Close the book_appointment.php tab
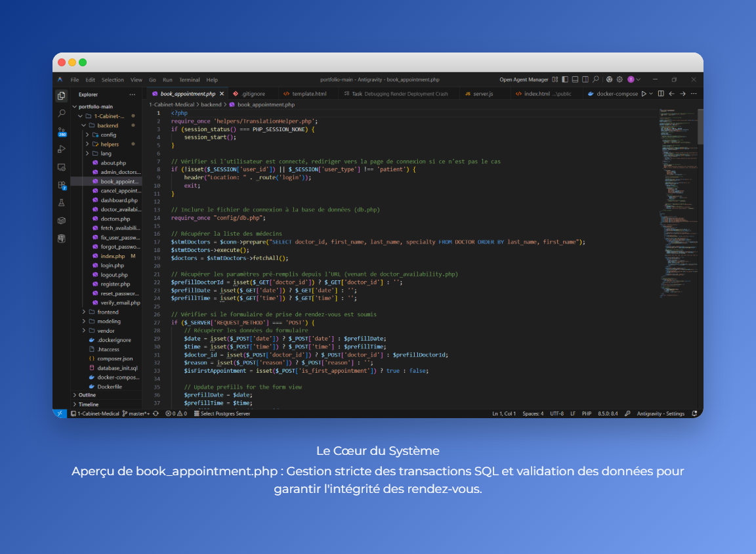Screen dimensions: 756x554 pyautogui.click(x=222, y=94)
